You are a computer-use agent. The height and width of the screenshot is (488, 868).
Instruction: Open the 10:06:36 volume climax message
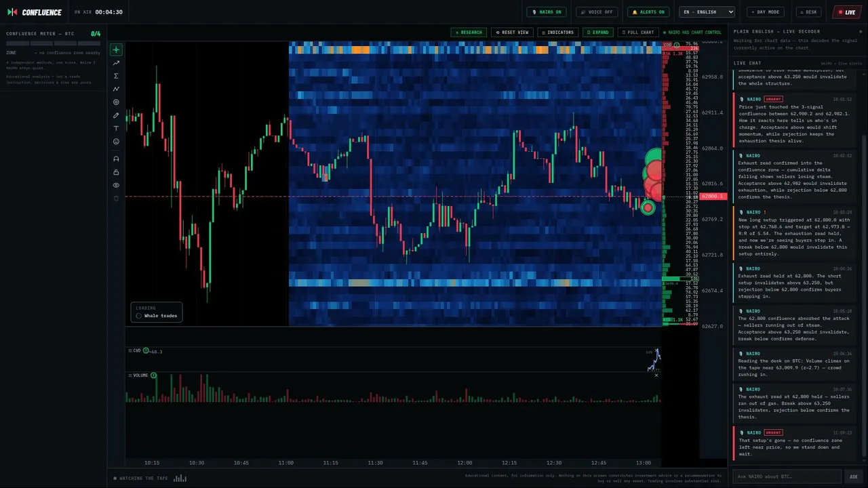794,363
